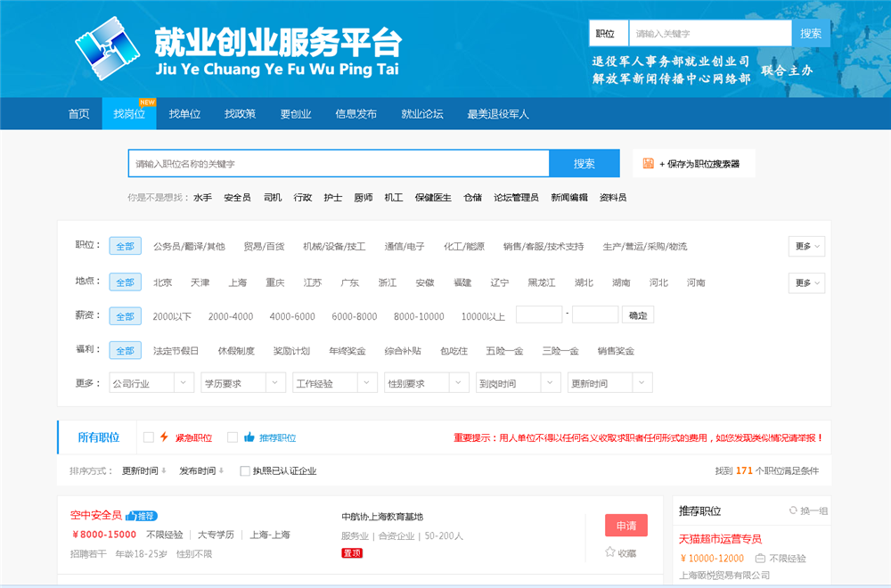Click the star icon to favorite the job
Viewport: 891px width, 588px height.
[x=610, y=552]
